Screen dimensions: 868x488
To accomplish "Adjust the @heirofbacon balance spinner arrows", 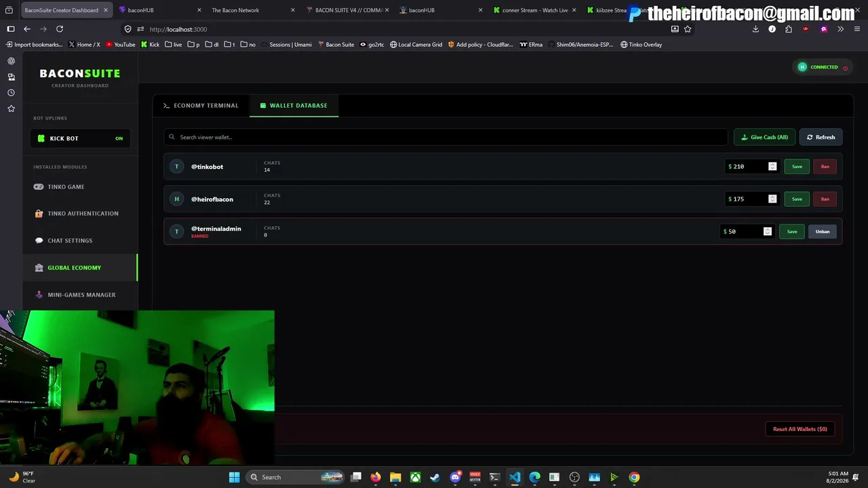I will click(x=772, y=199).
